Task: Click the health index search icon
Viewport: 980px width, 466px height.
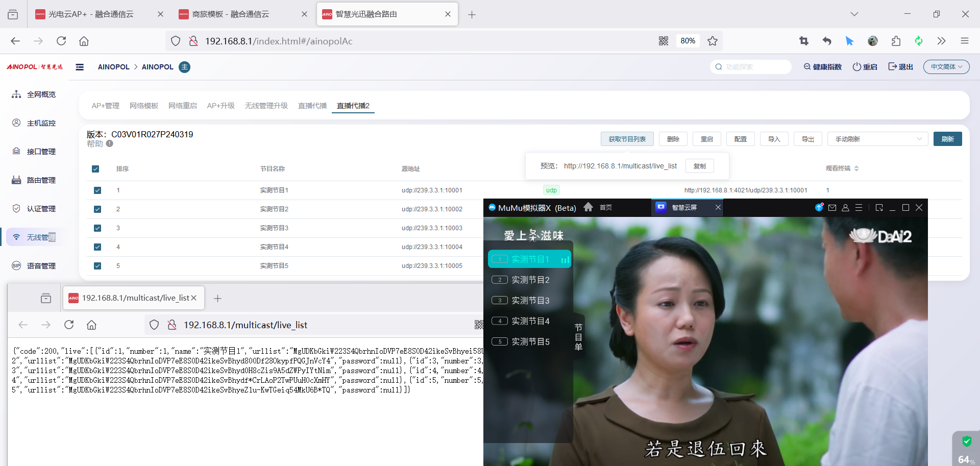Action: 807,67
